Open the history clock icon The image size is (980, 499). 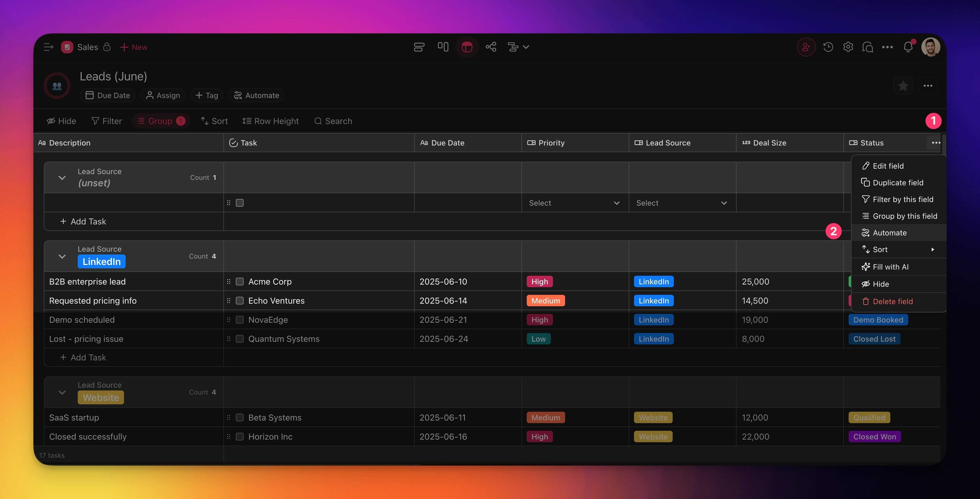[x=828, y=47]
